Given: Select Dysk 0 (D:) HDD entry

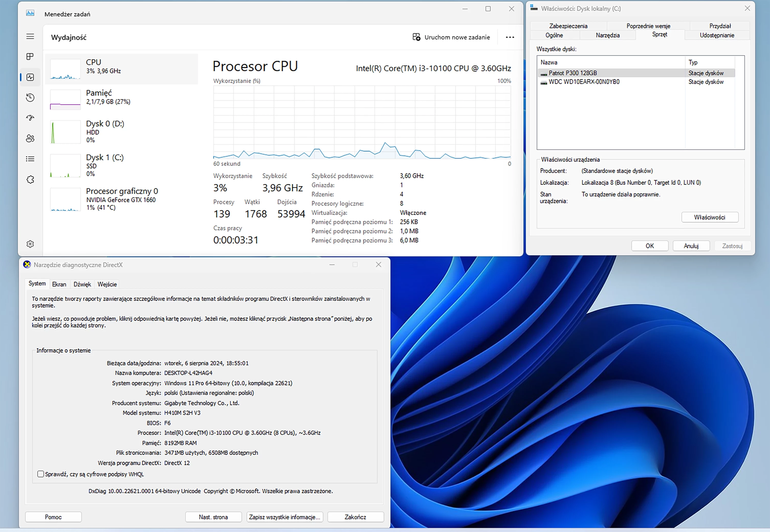Looking at the screenshot, I should coord(122,132).
